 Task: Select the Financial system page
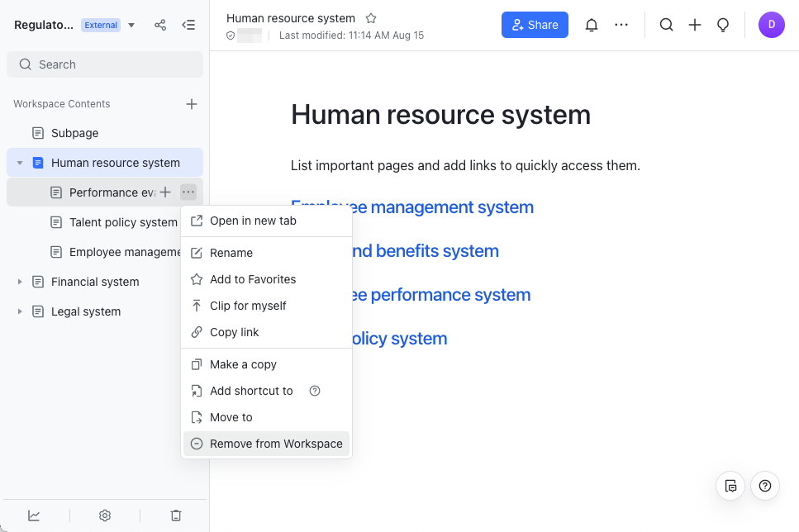tap(93, 282)
